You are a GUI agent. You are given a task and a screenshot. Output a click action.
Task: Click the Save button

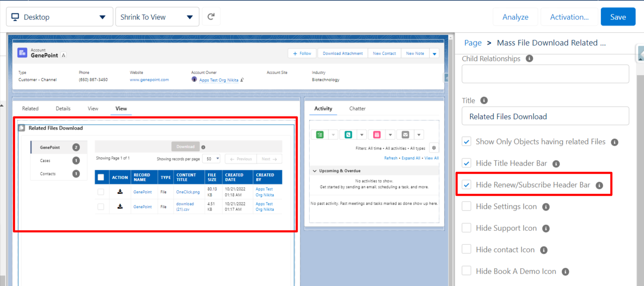click(x=618, y=17)
